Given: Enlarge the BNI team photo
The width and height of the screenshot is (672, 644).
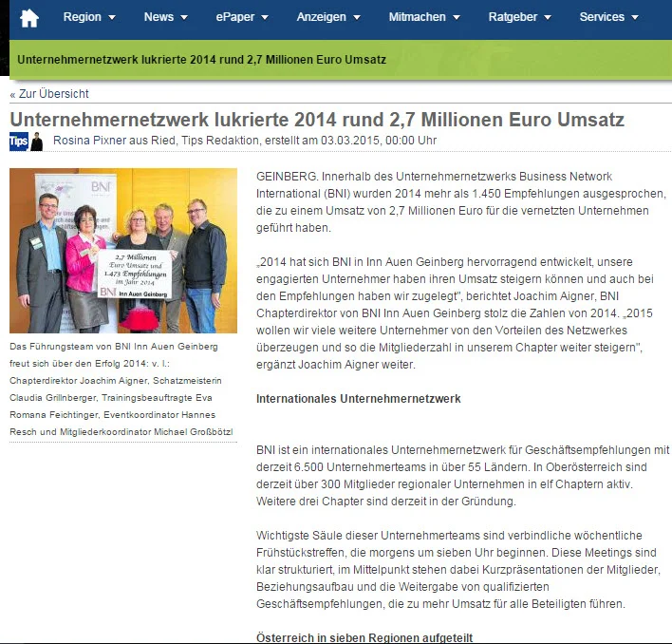Looking at the screenshot, I should 123,251.
